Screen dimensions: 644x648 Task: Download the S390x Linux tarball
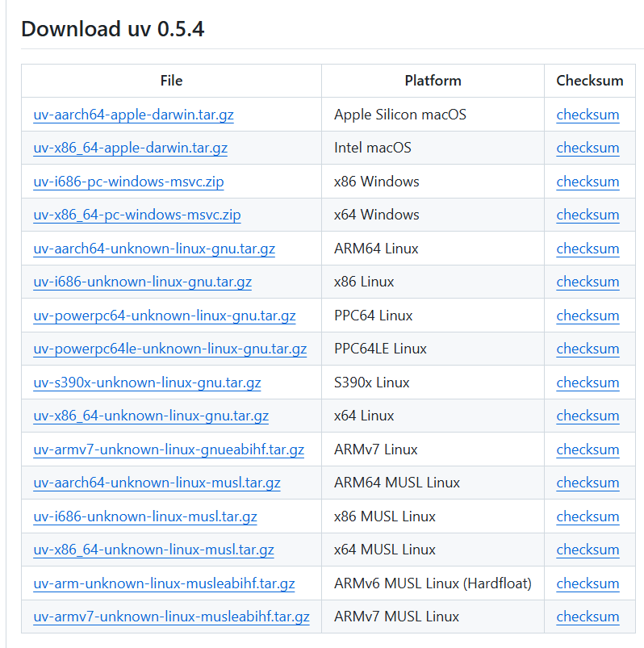click(x=146, y=383)
